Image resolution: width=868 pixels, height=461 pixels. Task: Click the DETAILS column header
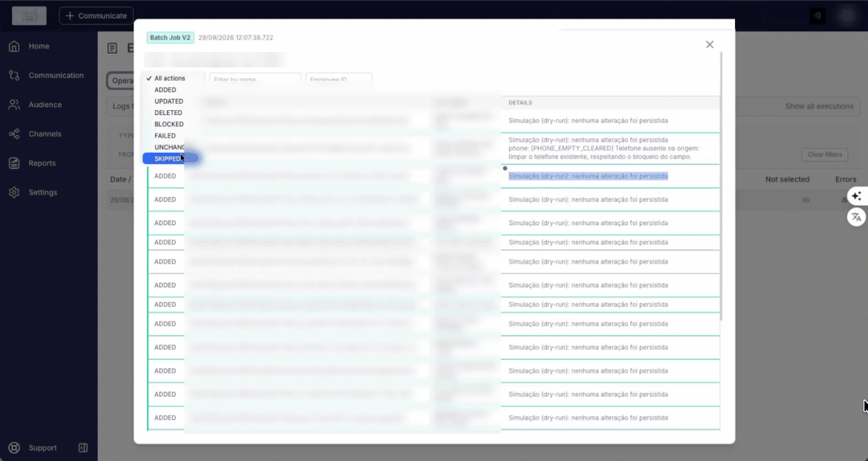tap(521, 103)
